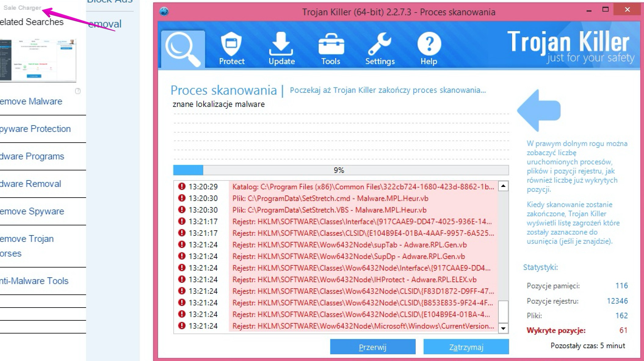The image size is (644, 361).
Task: Click the 9% scan progress bar
Action: (341, 170)
